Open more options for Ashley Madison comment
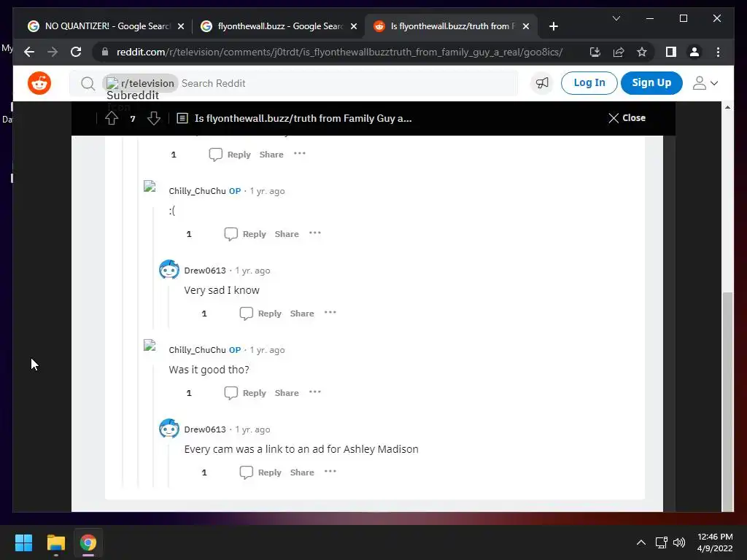Screen dimensions: 747x560 click(x=330, y=472)
